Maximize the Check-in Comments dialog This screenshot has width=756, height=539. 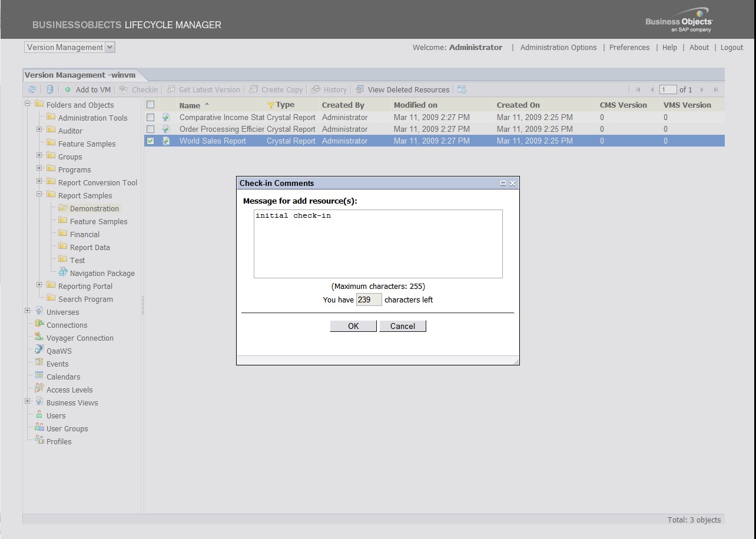coord(503,184)
